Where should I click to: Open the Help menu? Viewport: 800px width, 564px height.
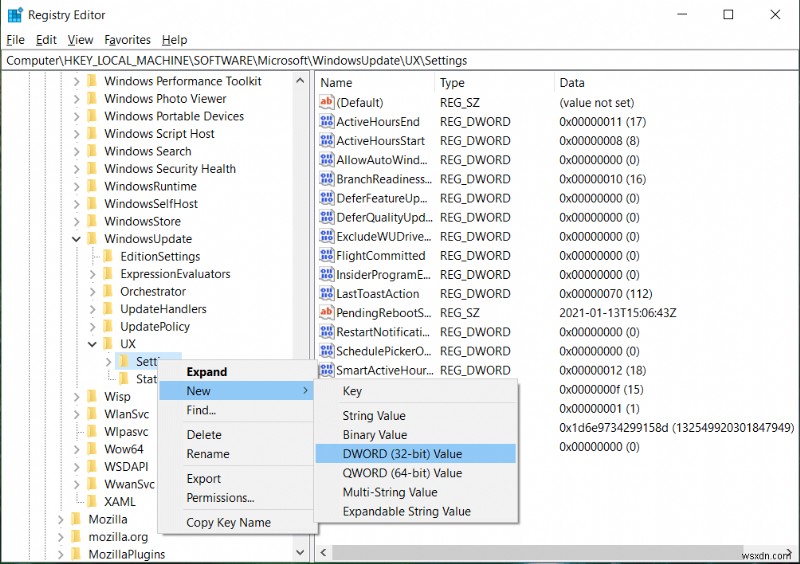[174, 40]
